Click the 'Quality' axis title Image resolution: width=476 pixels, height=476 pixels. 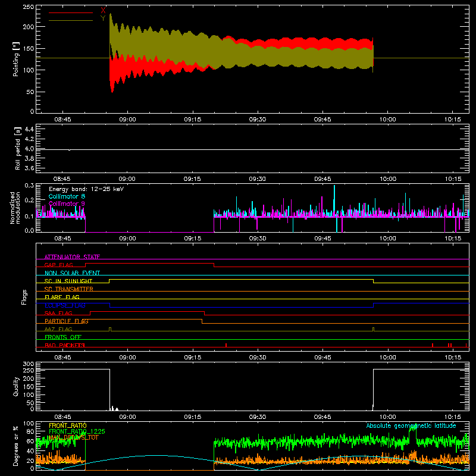click(x=16, y=387)
